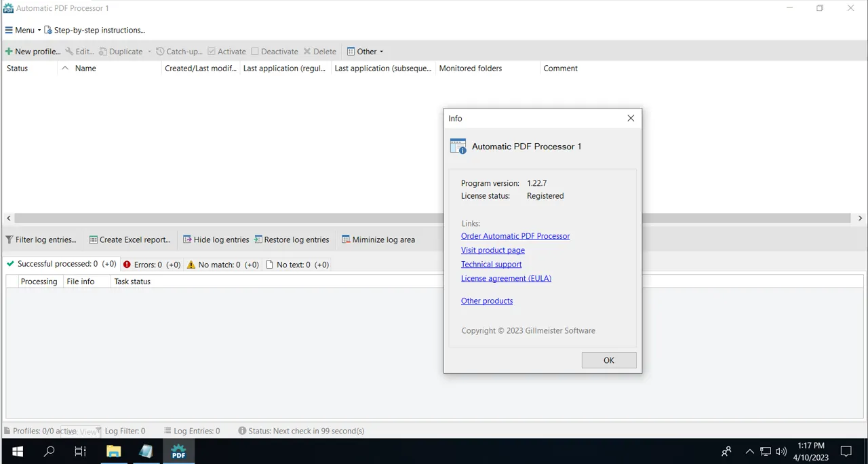Click the Delete X toolbar item

tap(319, 52)
